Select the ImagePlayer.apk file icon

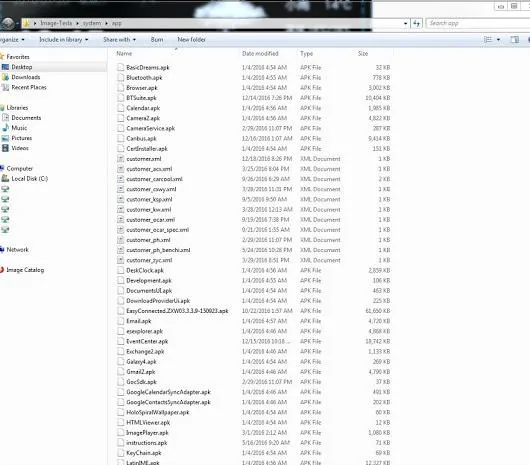click(120, 432)
